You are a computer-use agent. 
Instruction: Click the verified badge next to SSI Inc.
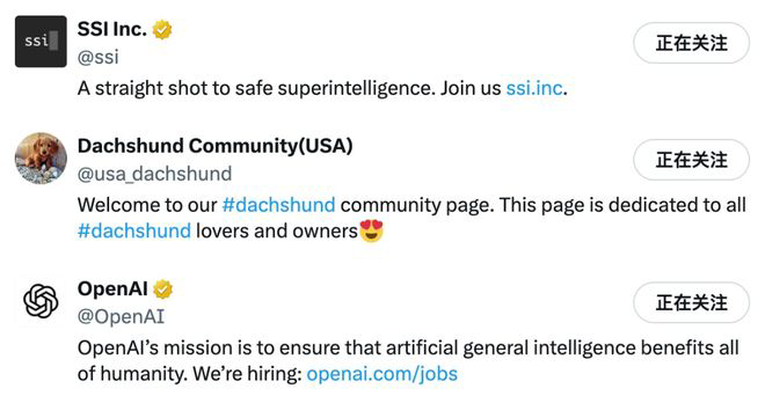pos(162,30)
